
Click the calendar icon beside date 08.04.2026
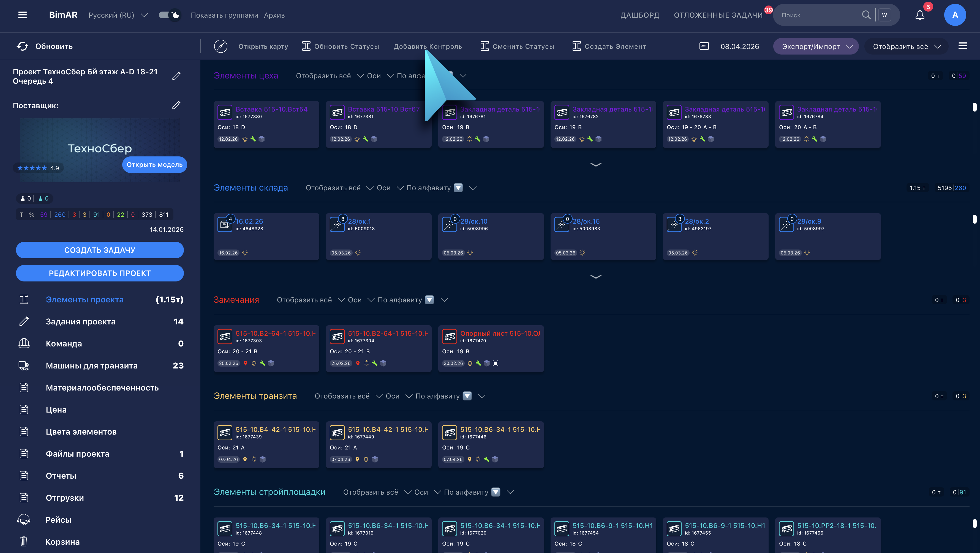coord(704,46)
